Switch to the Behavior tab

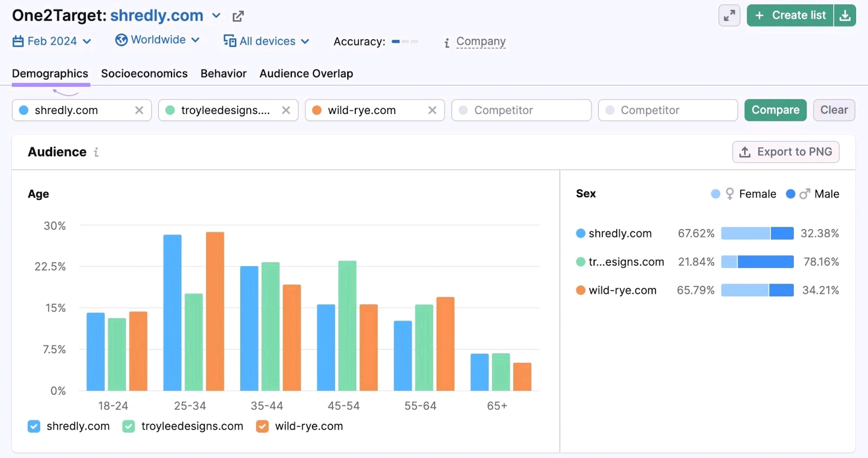[x=224, y=73]
